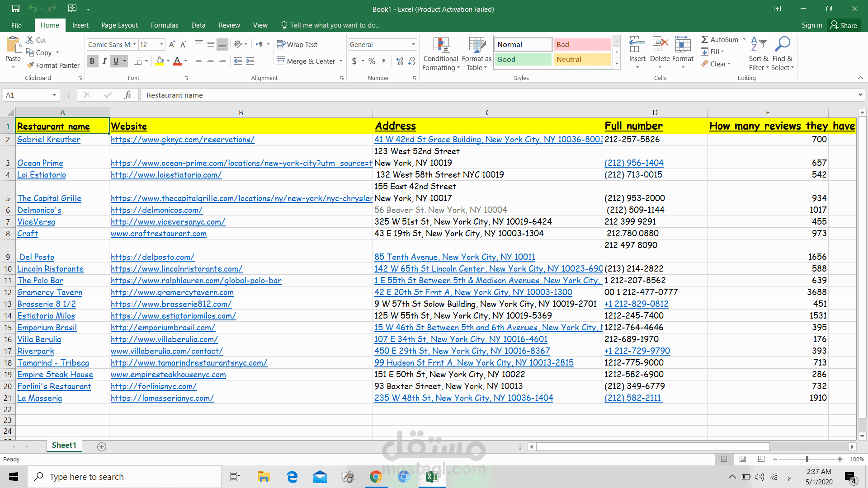The height and width of the screenshot is (488, 868).
Task: Toggle Center horizontal alignment
Action: (211, 61)
